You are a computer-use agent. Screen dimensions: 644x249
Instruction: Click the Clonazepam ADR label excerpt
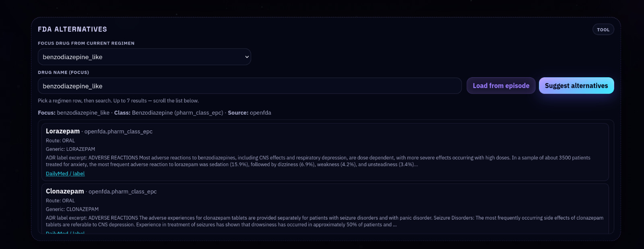point(324,221)
